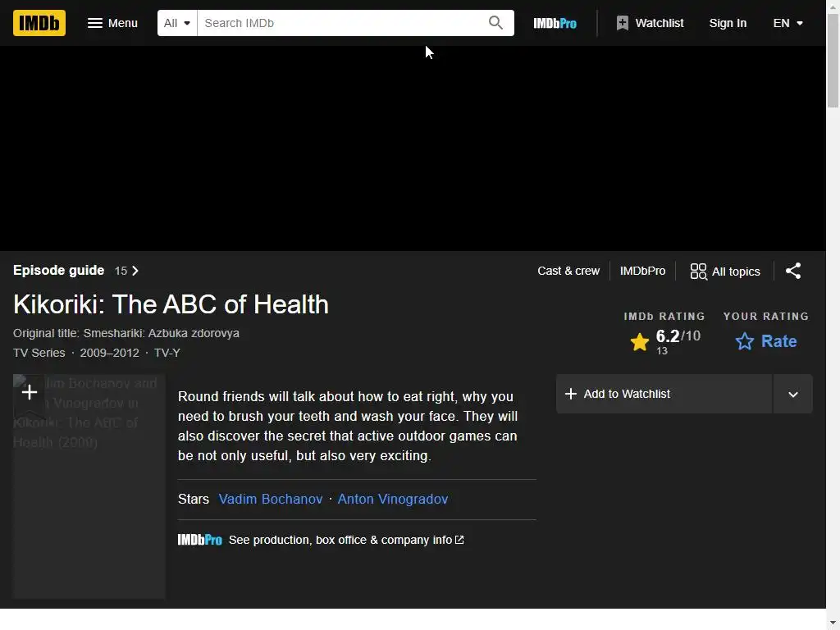Image resolution: width=840 pixels, height=630 pixels.
Task: Open IMDbPro link in header
Action: tap(555, 23)
